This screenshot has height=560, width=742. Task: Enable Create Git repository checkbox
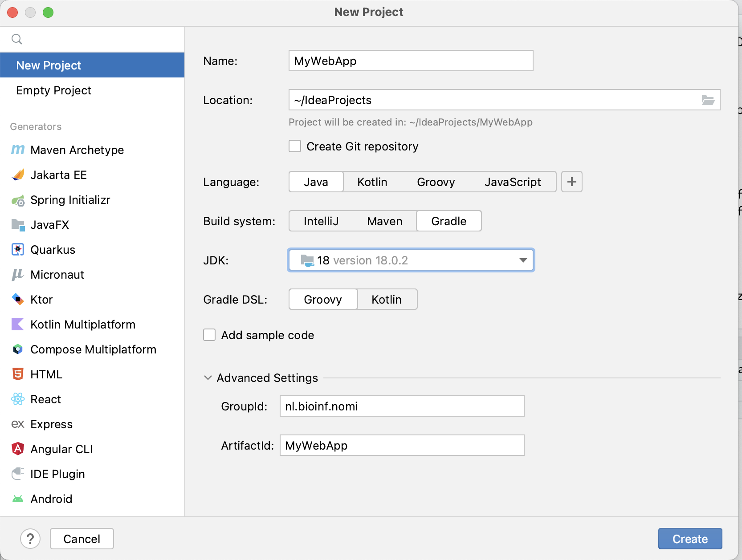pyautogui.click(x=295, y=146)
